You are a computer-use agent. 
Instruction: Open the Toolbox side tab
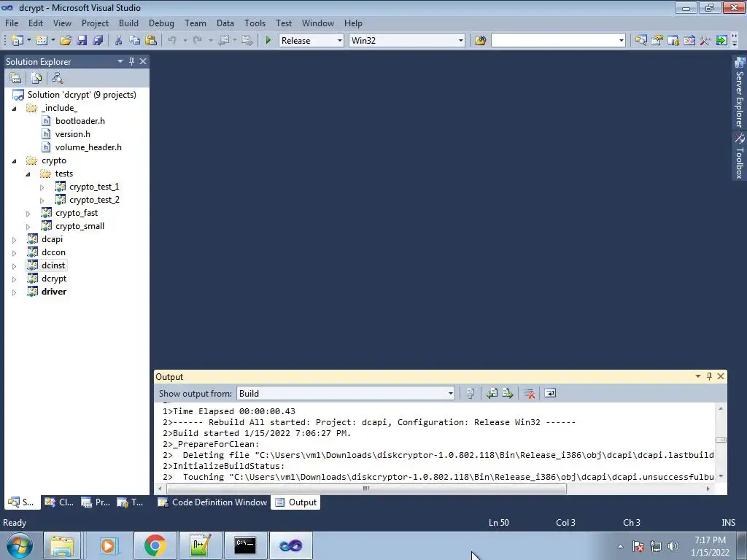(740, 156)
